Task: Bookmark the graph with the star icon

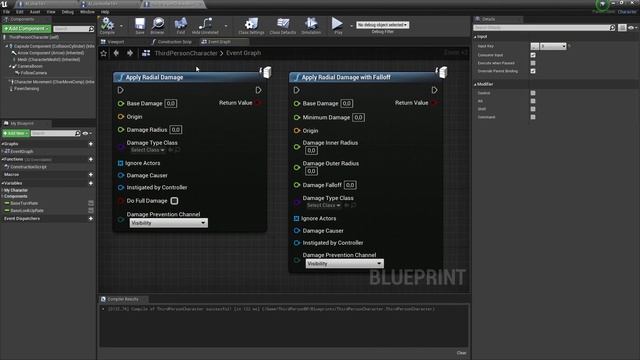Action: pos(104,53)
